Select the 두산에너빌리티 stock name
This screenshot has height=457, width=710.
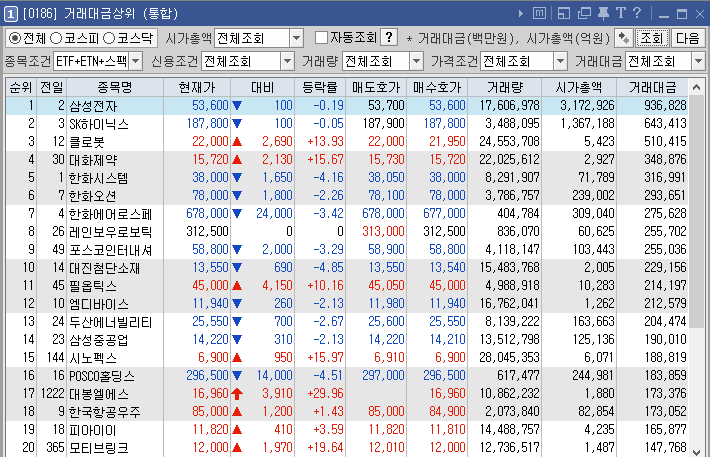[110, 322]
